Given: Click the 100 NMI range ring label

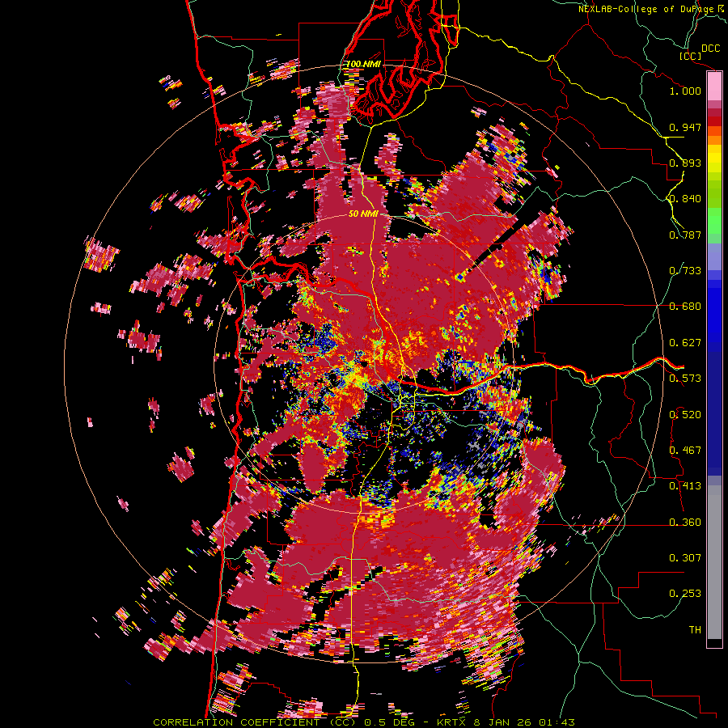Looking at the screenshot, I should tap(363, 64).
